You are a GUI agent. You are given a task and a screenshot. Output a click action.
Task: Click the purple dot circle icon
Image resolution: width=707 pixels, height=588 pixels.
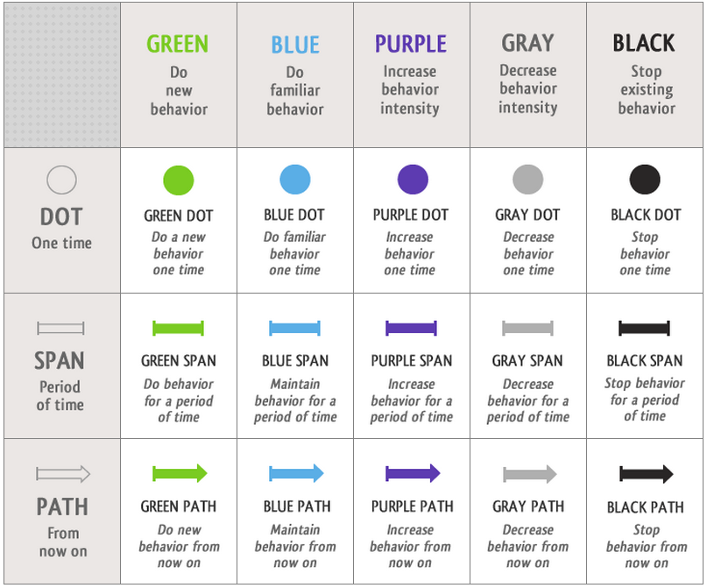pyautogui.click(x=412, y=180)
